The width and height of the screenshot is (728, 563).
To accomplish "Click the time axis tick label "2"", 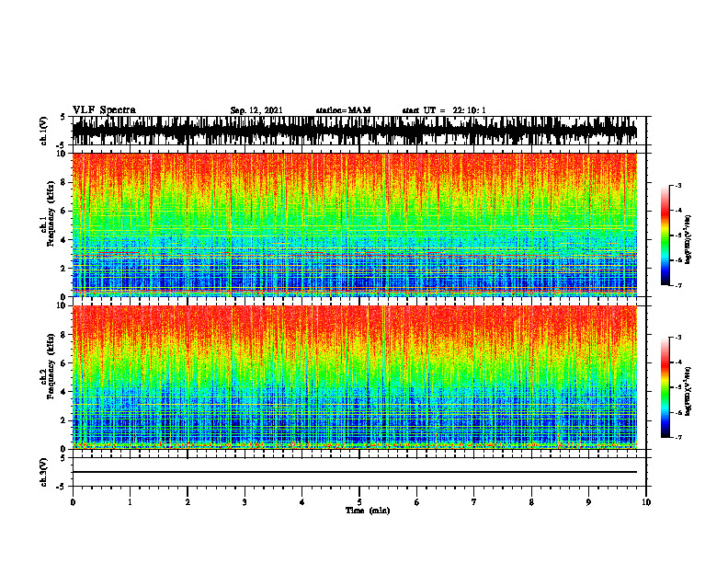I will pyautogui.click(x=188, y=502).
